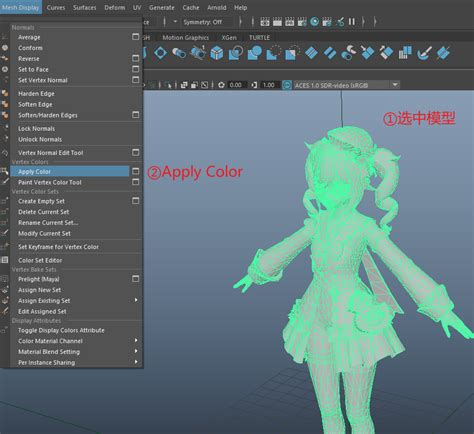Choose Soften Edge menu entry
Image resolution: width=474 pixels, height=434 pixels.
[35, 104]
